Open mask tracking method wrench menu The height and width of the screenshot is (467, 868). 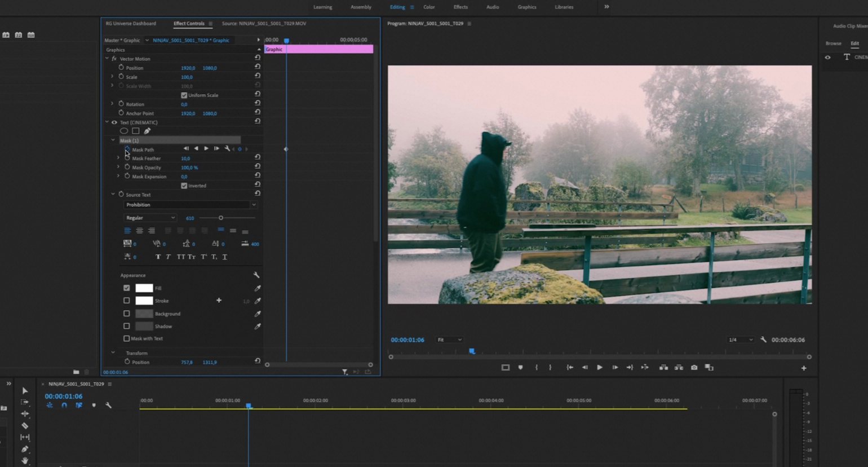coord(227,149)
